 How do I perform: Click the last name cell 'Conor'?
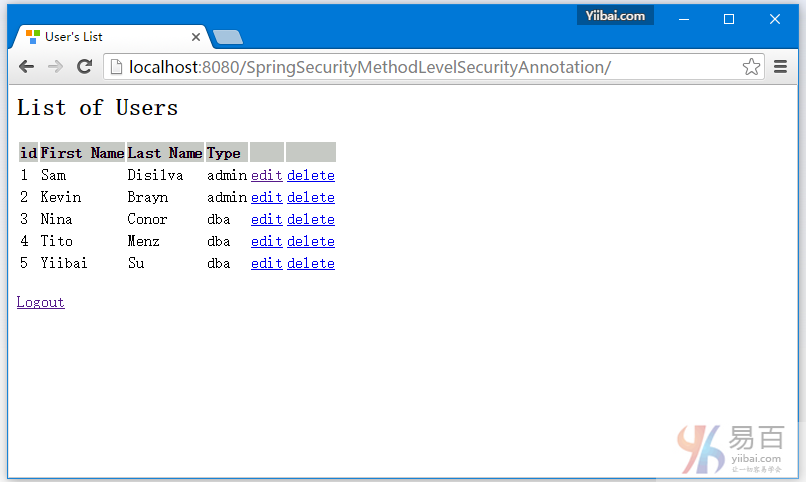click(147, 219)
